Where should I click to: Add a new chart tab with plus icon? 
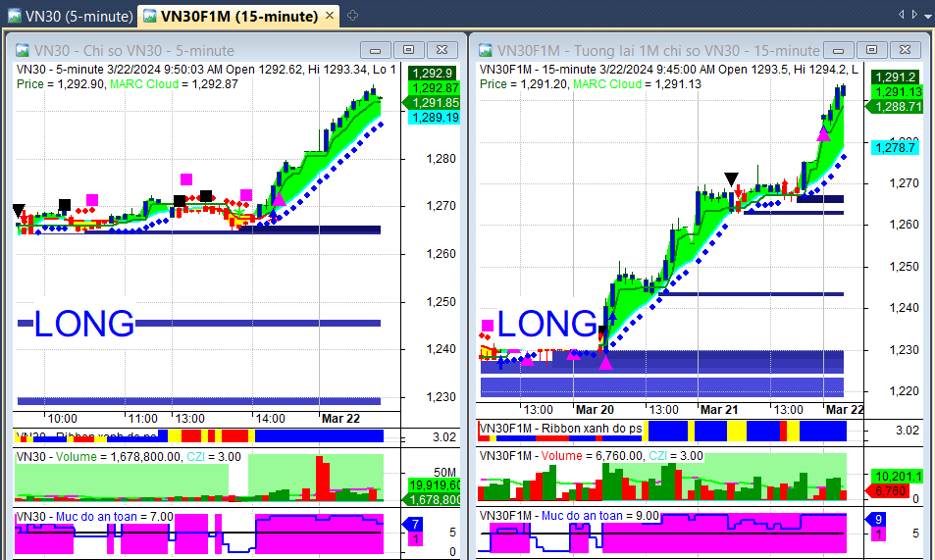pos(352,16)
